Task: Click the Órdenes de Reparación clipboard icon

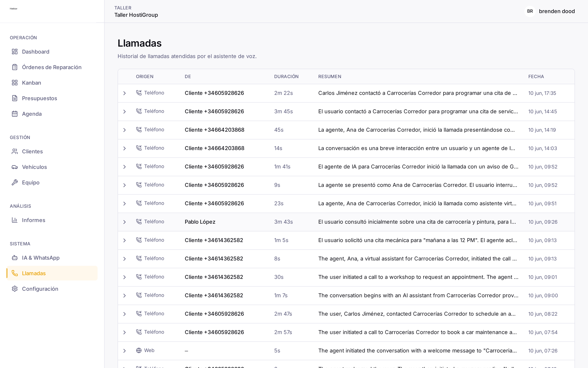Action: click(x=14, y=67)
